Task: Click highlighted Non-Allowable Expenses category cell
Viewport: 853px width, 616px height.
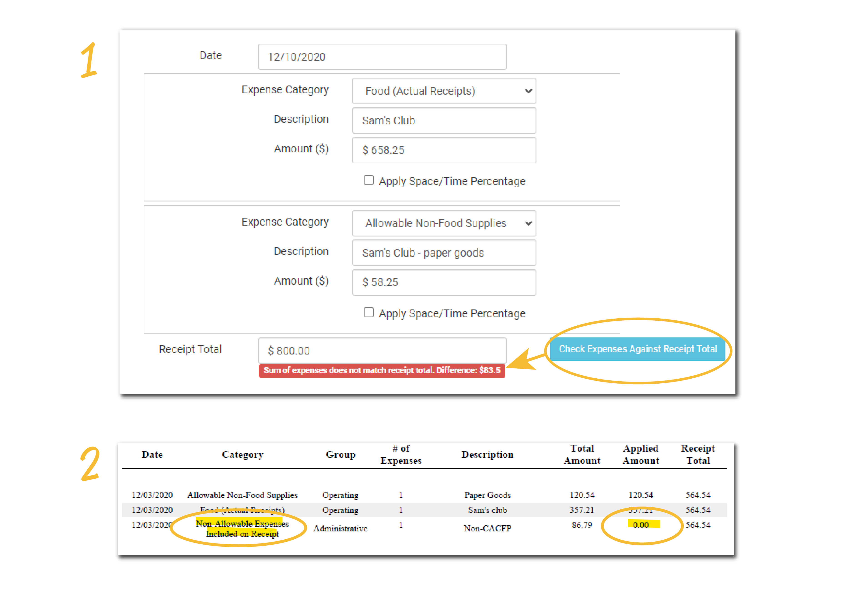Action: pyautogui.click(x=242, y=528)
